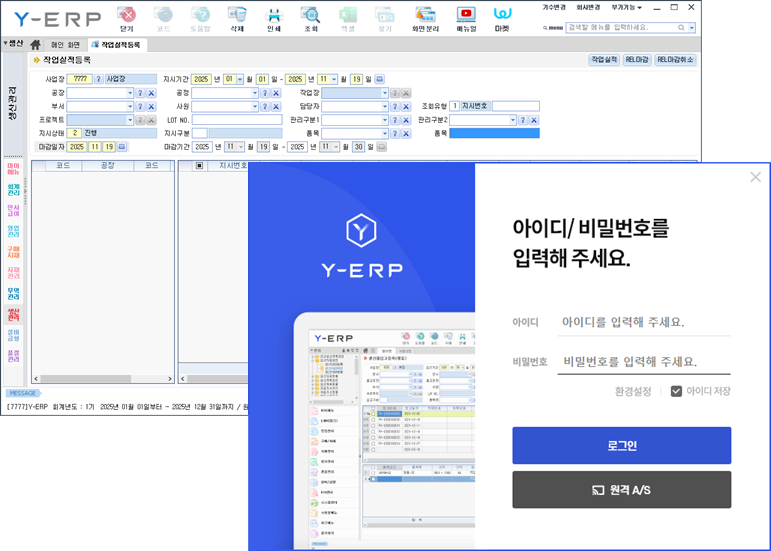Open the 메뉴얼 manual video icon
This screenshot has height=551, width=771.
click(x=466, y=18)
